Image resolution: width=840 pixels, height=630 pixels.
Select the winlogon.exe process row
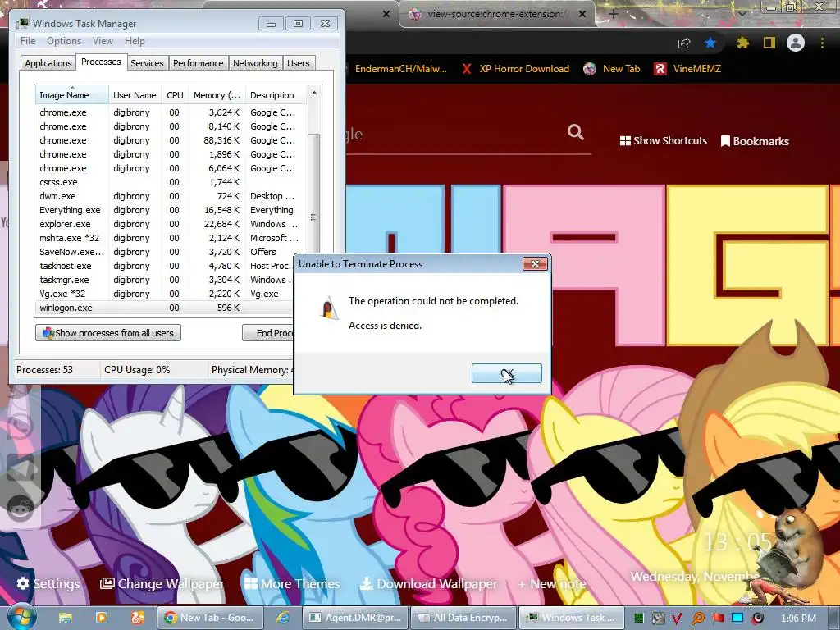[x=163, y=308]
